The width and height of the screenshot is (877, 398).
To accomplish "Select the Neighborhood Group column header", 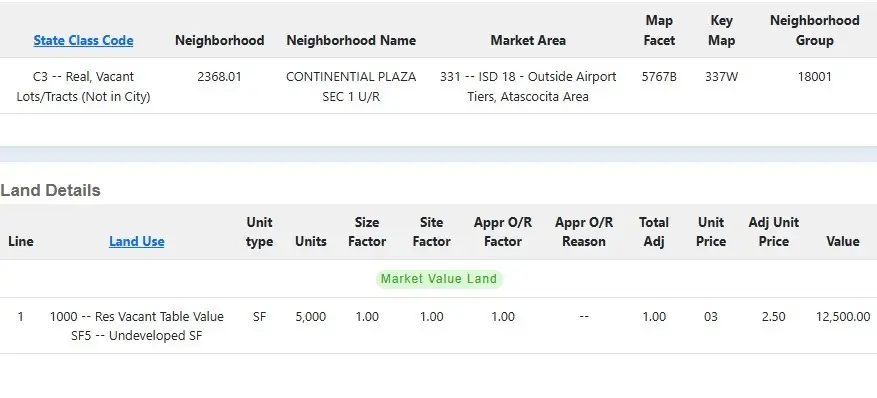I will pos(814,30).
